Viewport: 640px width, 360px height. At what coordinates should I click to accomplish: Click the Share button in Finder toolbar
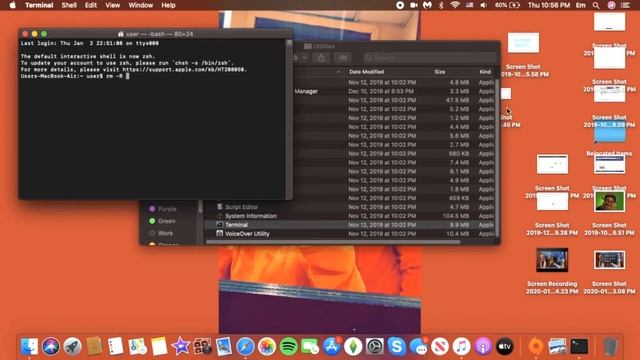[x=321, y=58]
